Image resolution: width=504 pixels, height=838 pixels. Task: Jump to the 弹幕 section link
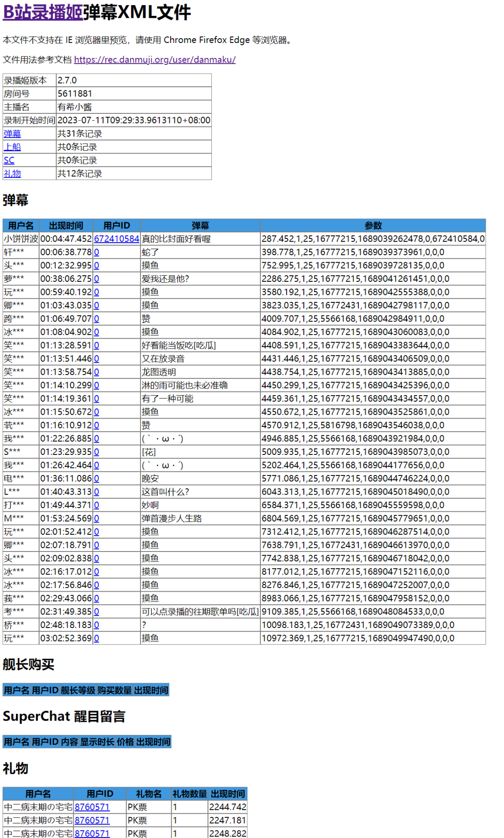(x=12, y=133)
